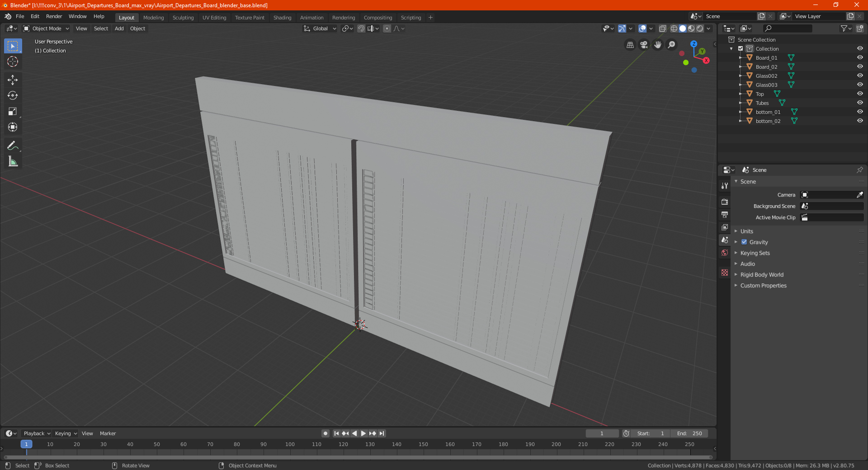Viewport: 868px width, 470px height.
Task: Open the Object Mode dropdown
Action: [x=46, y=28]
